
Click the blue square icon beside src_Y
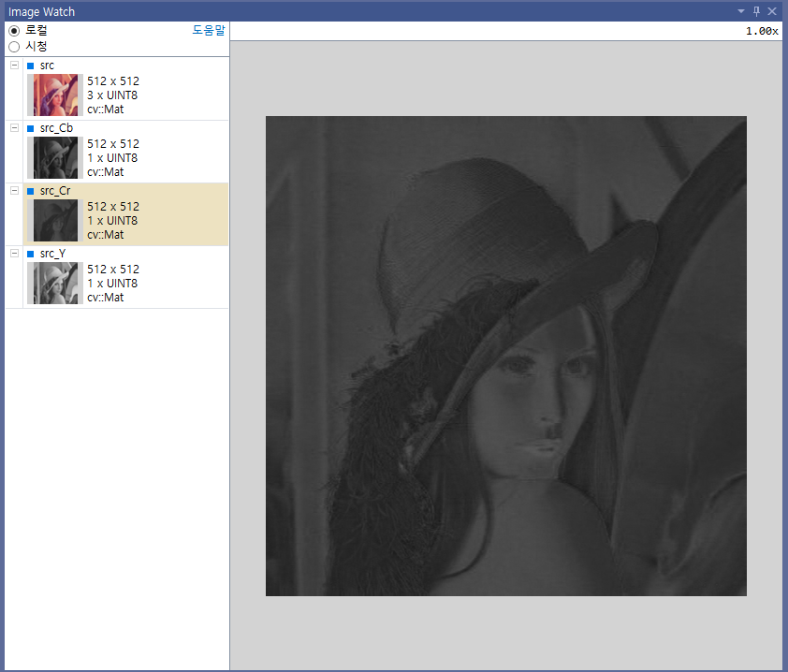coord(30,255)
